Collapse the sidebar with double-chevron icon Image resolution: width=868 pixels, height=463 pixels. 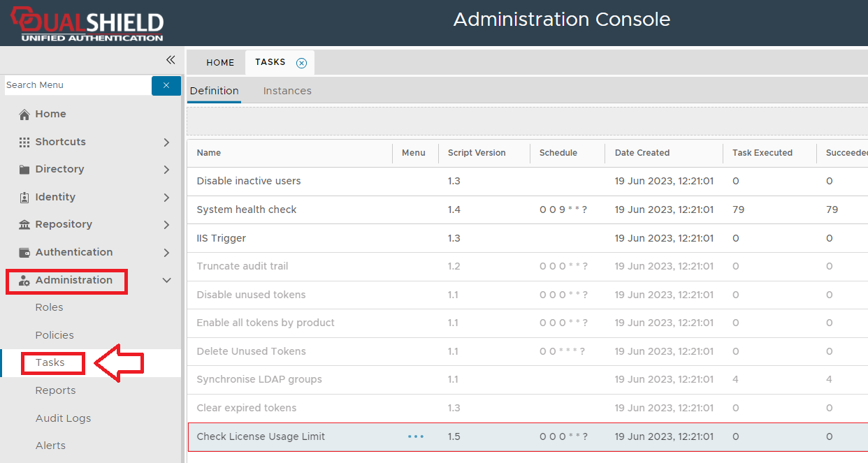(x=170, y=60)
